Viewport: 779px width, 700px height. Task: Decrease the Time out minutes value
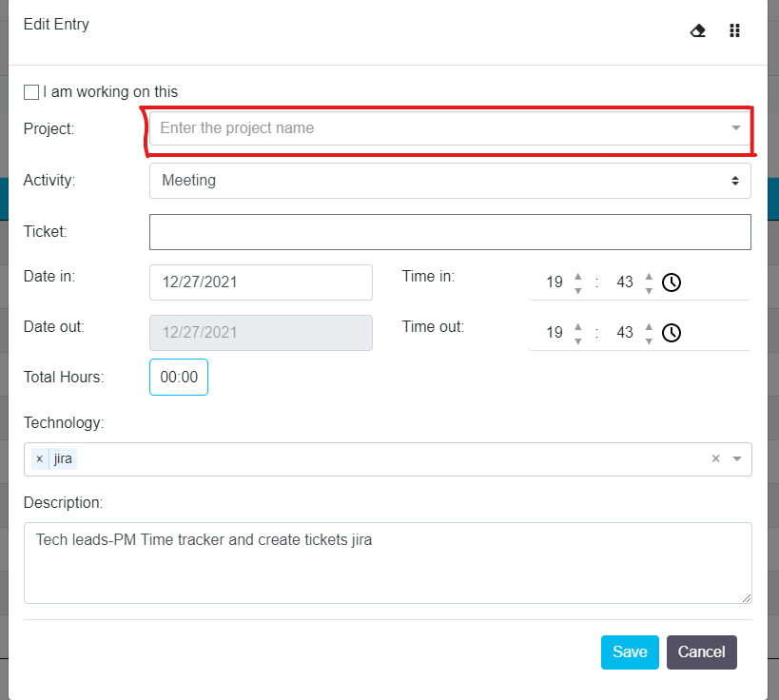[649, 340]
